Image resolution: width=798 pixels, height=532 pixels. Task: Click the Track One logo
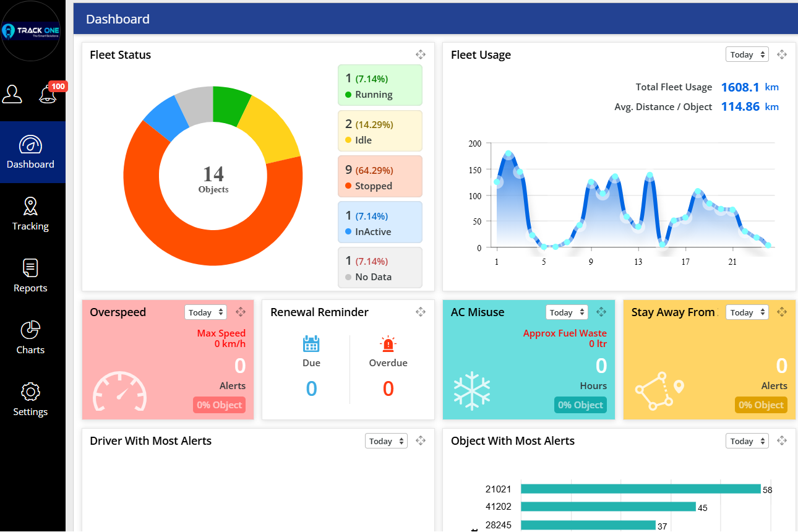pos(32,31)
